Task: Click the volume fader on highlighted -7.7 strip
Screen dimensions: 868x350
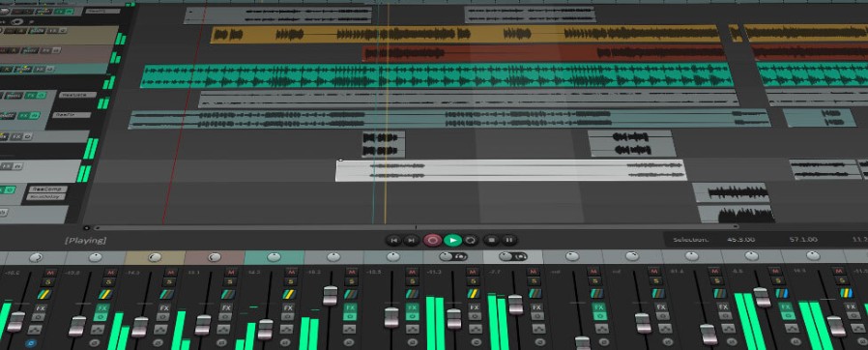Action: [515, 305]
